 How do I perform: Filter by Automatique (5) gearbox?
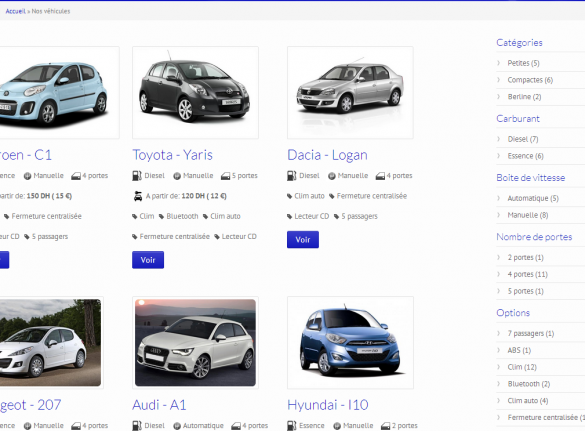(533, 198)
